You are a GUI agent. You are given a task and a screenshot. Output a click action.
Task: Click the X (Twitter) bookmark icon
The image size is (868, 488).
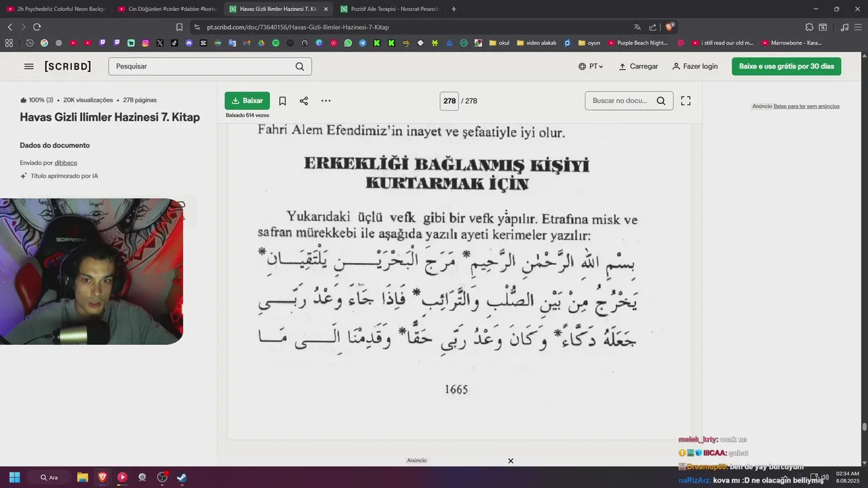click(x=160, y=43)
